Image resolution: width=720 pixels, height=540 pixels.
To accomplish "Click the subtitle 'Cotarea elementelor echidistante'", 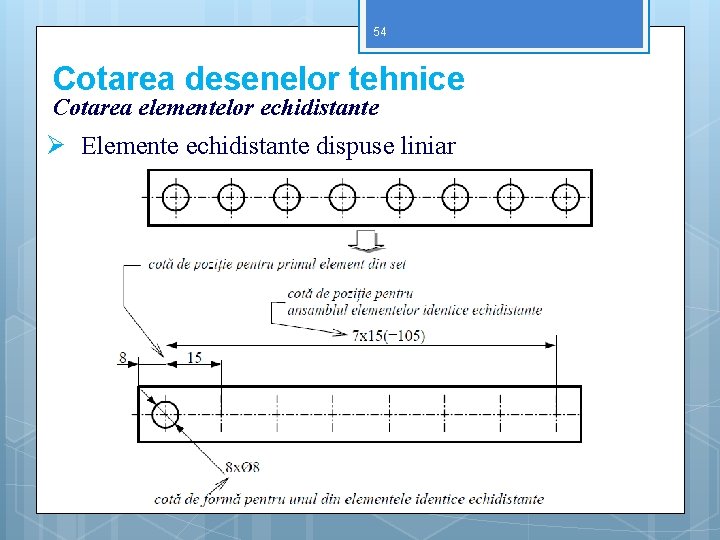I will 216,108.
